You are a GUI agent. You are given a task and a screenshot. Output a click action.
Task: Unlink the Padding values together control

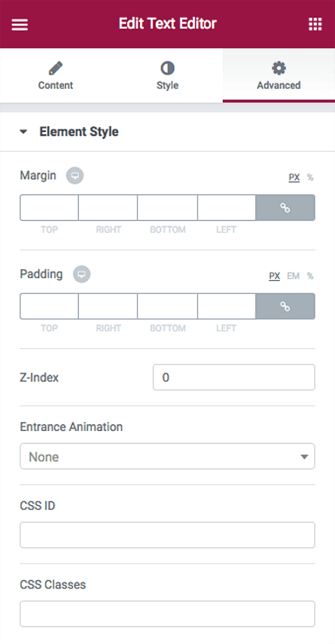pyautogui.click(x=286, y=306)
